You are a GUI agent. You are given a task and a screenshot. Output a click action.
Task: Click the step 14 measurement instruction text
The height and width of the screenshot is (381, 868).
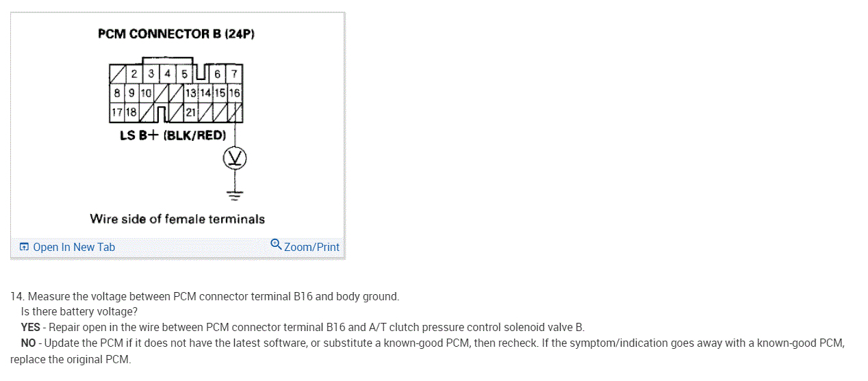pos(204,296)
